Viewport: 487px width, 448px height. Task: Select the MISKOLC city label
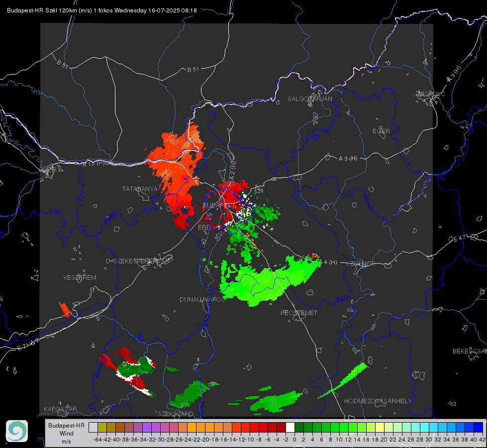(x=431, y=94)
